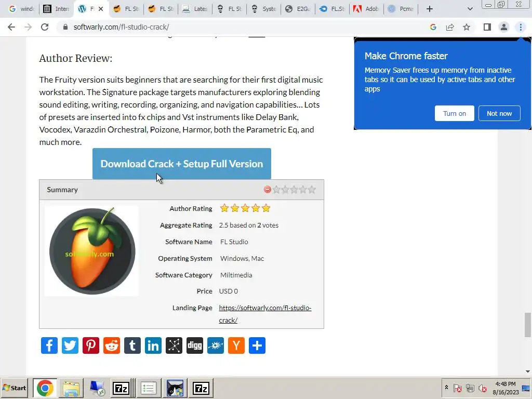Click the browser Back arrow
Screen dimensions: 532x399
[x=11, y=27]
